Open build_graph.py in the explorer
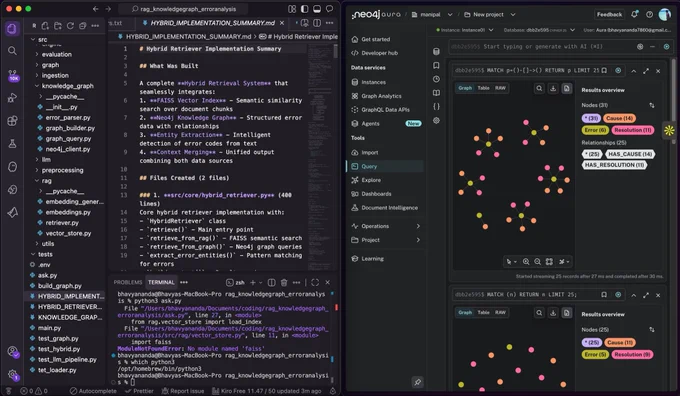The width and height of the screenshot is (680, 396). point(59,286)
